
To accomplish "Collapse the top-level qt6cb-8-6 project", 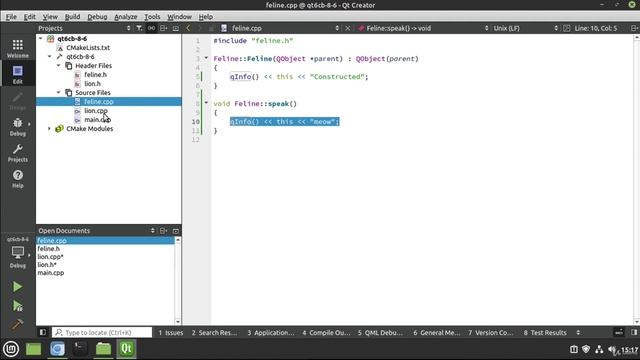I will click(x=40, y=38).
